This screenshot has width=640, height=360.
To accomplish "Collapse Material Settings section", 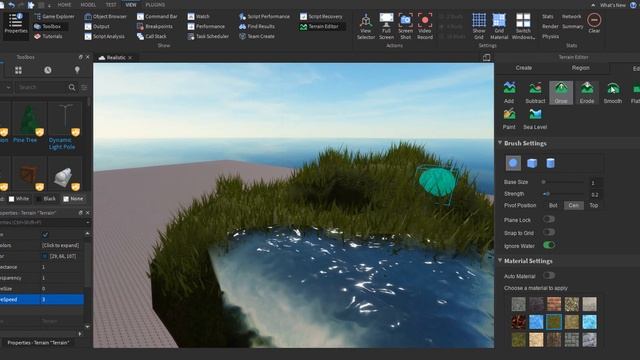I will click(500, 260).
